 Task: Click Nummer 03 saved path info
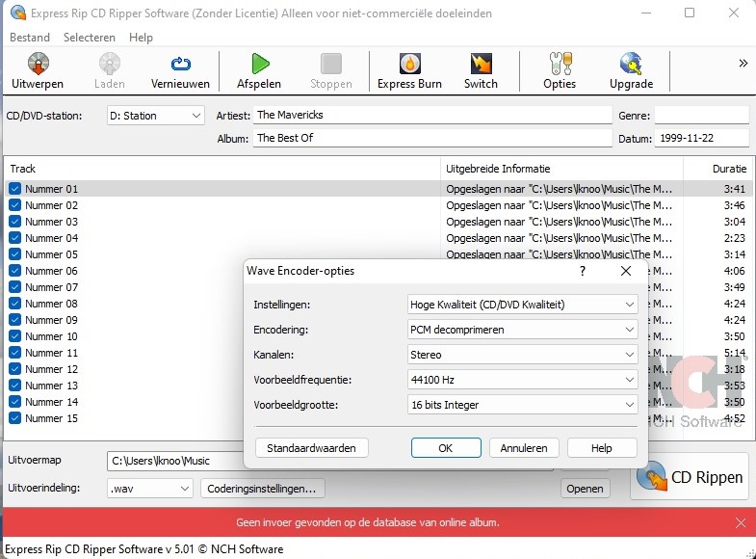[559, 222]
